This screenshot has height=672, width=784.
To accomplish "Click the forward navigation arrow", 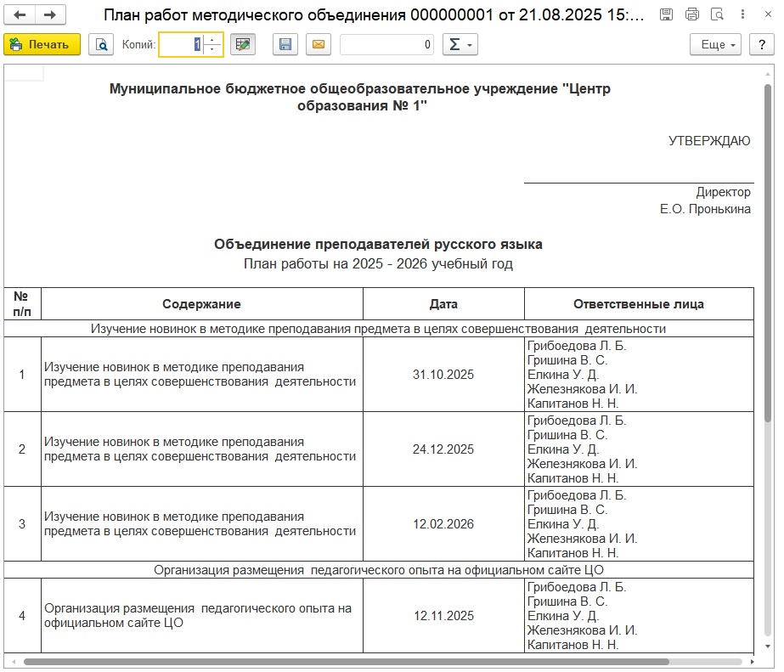I will click(50, 15).
